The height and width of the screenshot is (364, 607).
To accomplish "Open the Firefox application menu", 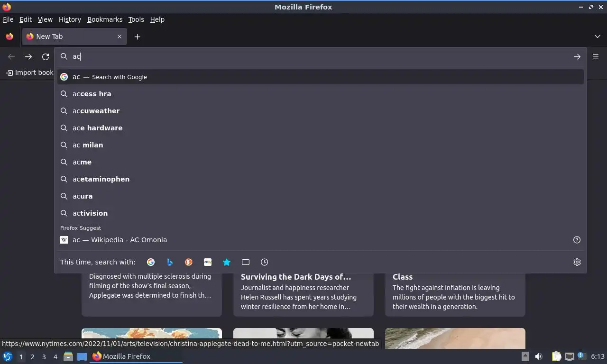I will [x=596, y=56].
